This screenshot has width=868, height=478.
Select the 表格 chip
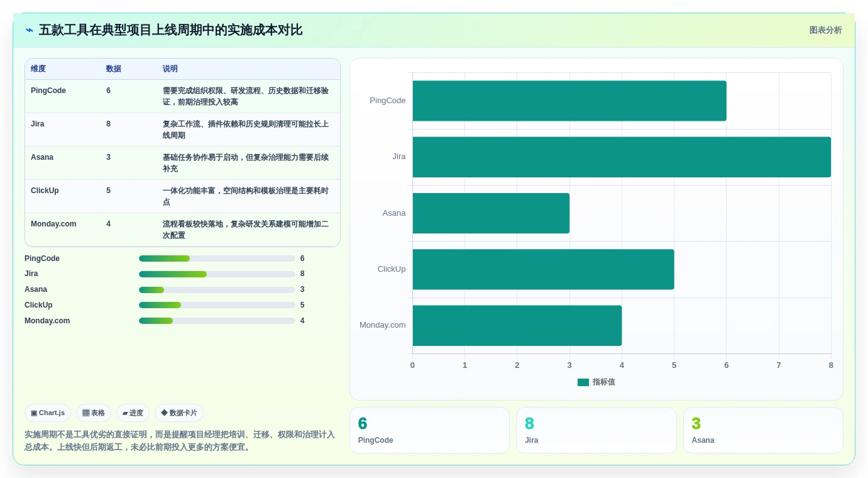pos(94,413)
